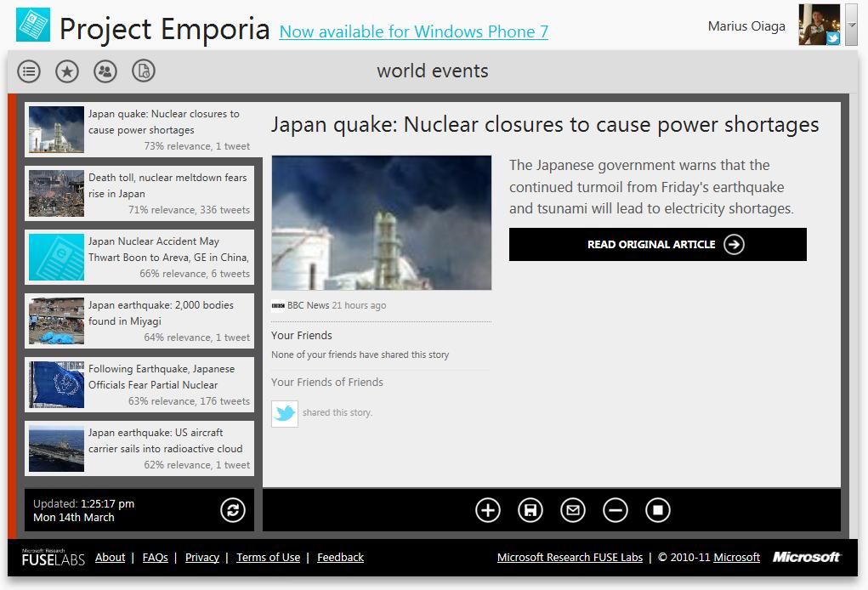Select story Death toll, nuclear meltdown fears
Screen dimensions: 868x590
139,193
